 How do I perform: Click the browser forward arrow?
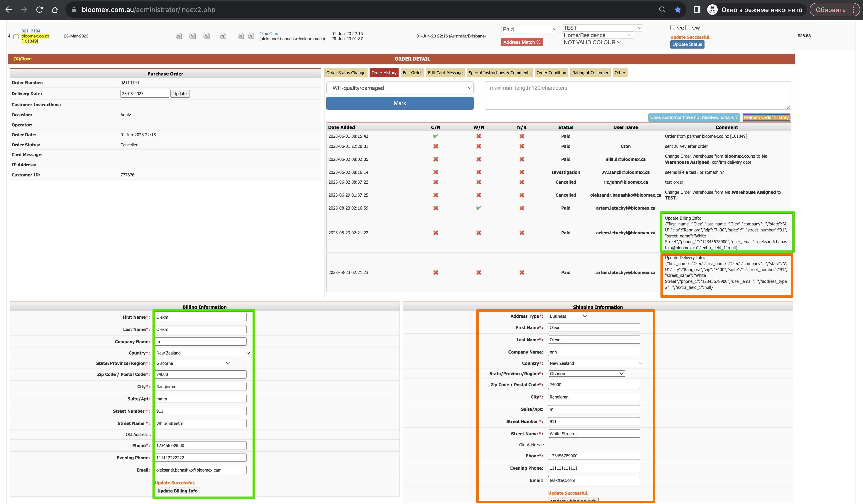tap(24, 10)
